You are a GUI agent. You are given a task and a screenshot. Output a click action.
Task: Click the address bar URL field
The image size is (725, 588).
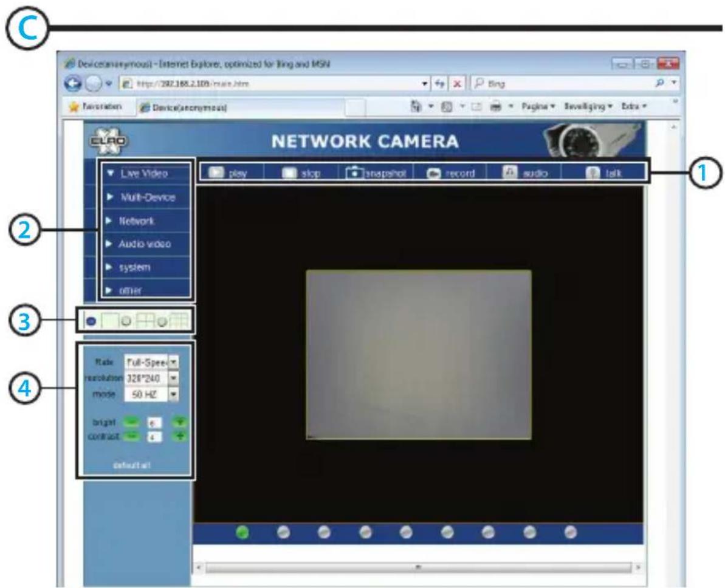[x=270, y=84]
